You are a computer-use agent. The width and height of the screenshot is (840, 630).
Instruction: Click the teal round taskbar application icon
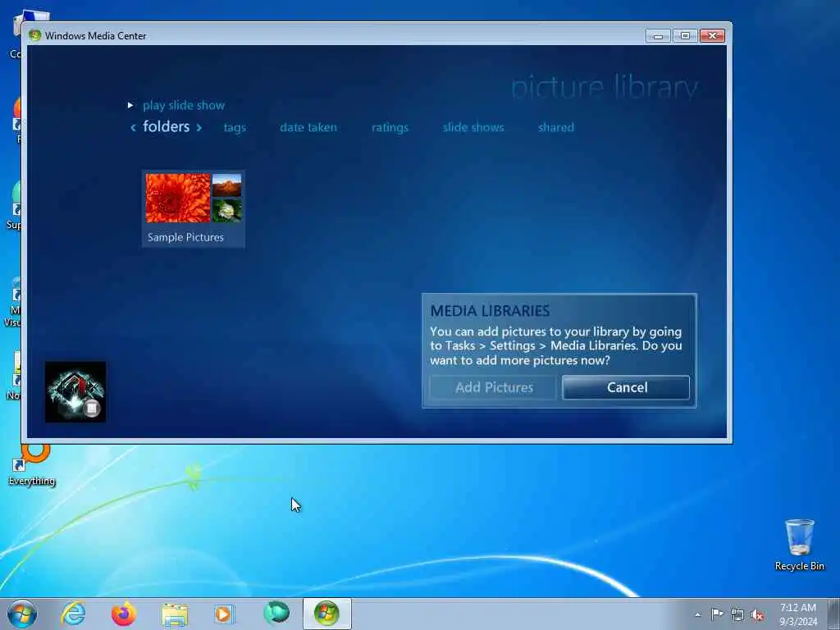click(x=276, y=614)
